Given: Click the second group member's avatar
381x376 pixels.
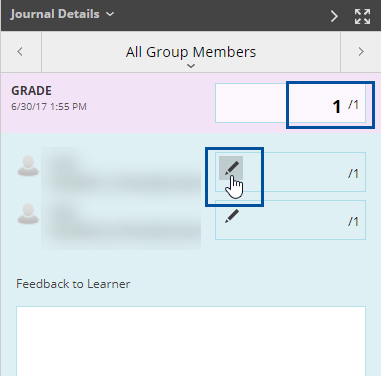Looking at the screenshot, I should click(28, 214).
